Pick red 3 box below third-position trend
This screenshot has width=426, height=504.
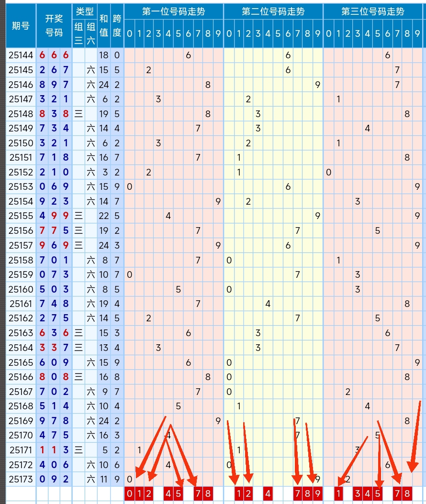point(358,493)
